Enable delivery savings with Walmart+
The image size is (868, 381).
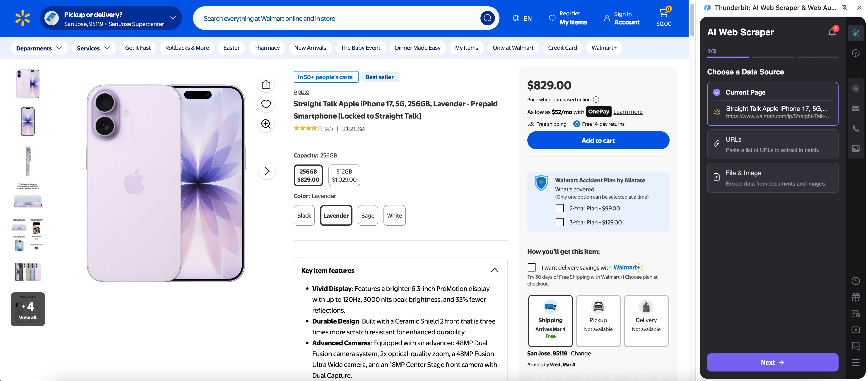click(532, 267)
